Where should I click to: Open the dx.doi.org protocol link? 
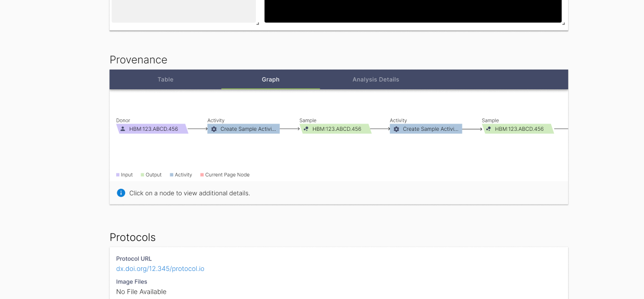160,268
